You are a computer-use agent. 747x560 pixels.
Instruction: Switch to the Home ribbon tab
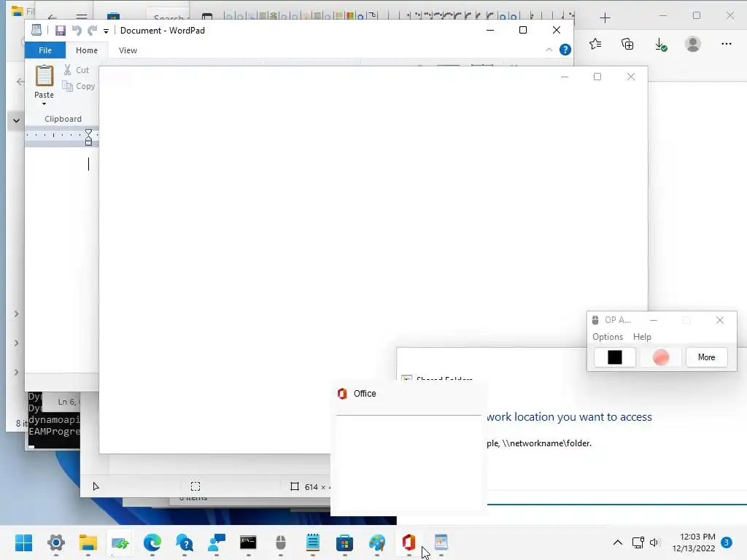pyautogui.click(x=87, y=50)
